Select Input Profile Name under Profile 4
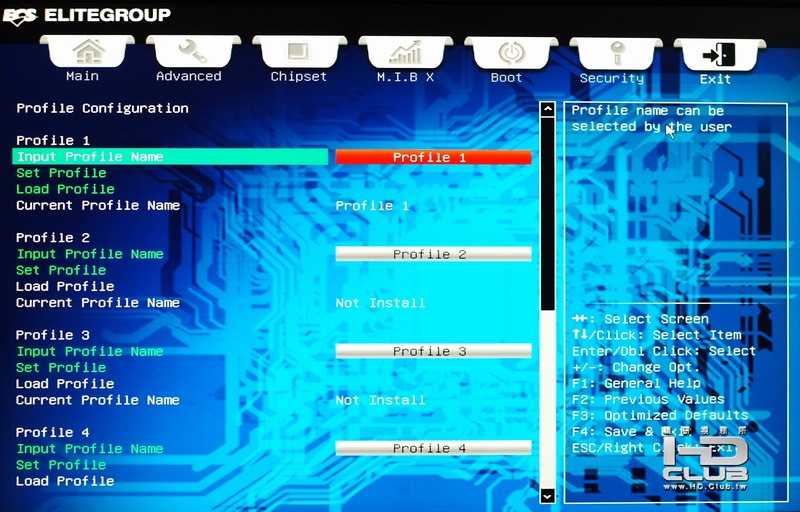 point(90,449)
